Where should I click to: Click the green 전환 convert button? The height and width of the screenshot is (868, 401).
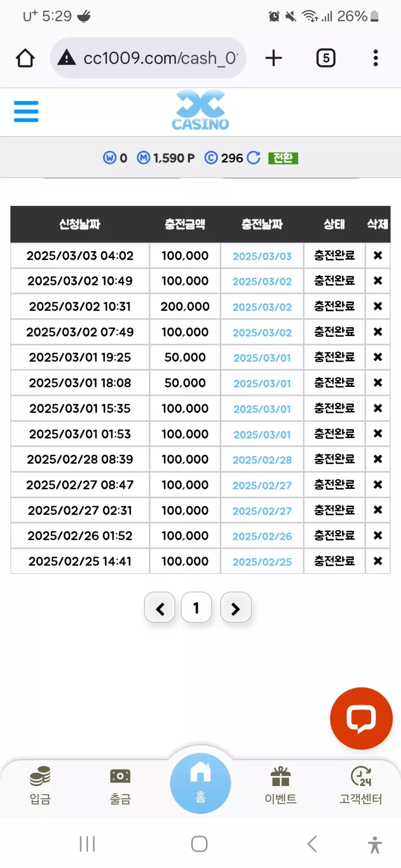pyautogui.click(x=283, y=158)
